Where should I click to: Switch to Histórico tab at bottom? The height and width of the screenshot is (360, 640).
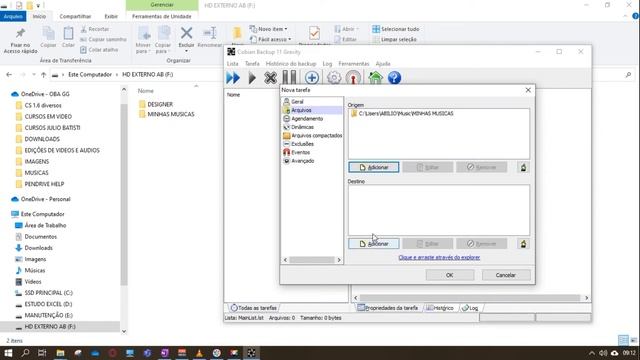click(440, 308)
